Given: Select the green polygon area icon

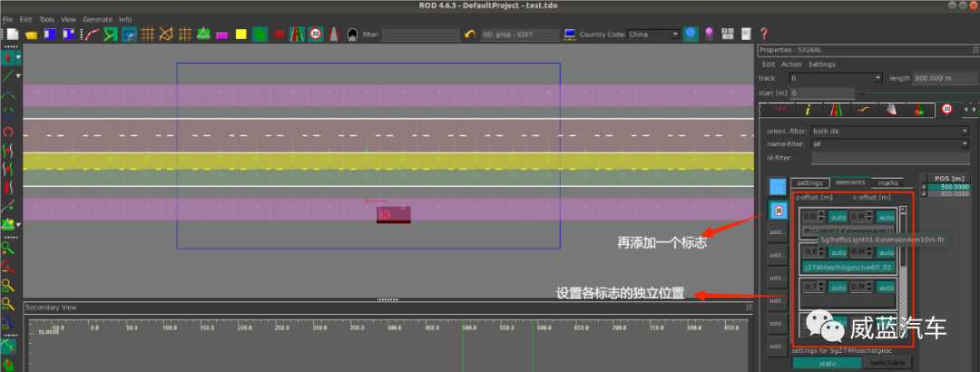Looking at the screenshot, I should point(260,34).
